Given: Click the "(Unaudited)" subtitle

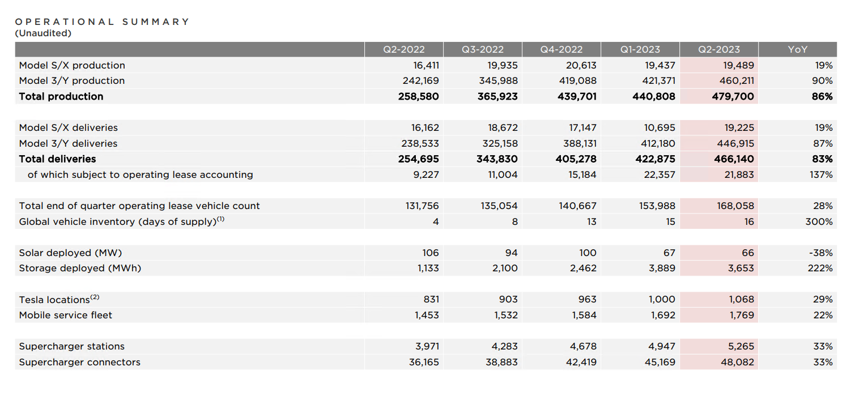Looking at the screenshot, I should 43,33.
